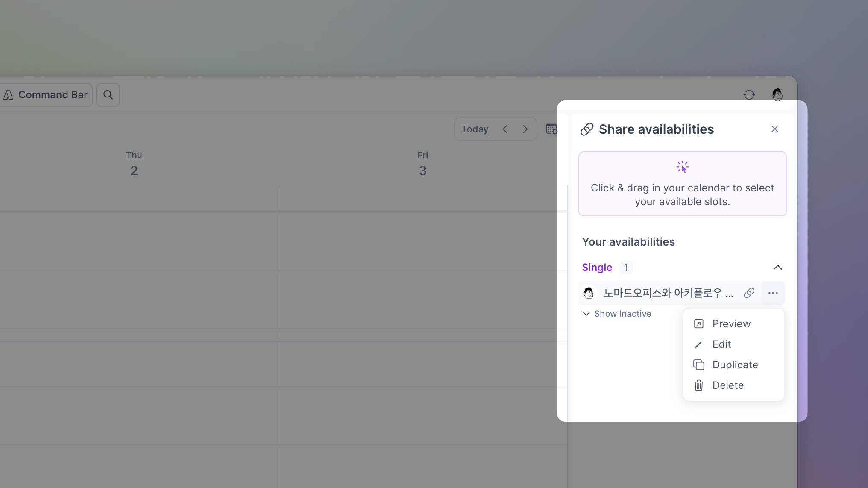Choose Preview from the context menu
This screenshot has width=868, height=488.
click(734, 324)
